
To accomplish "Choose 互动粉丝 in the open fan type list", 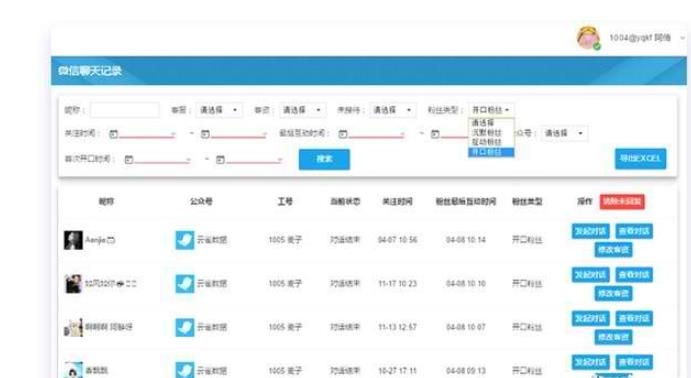I will click(491, 142).
